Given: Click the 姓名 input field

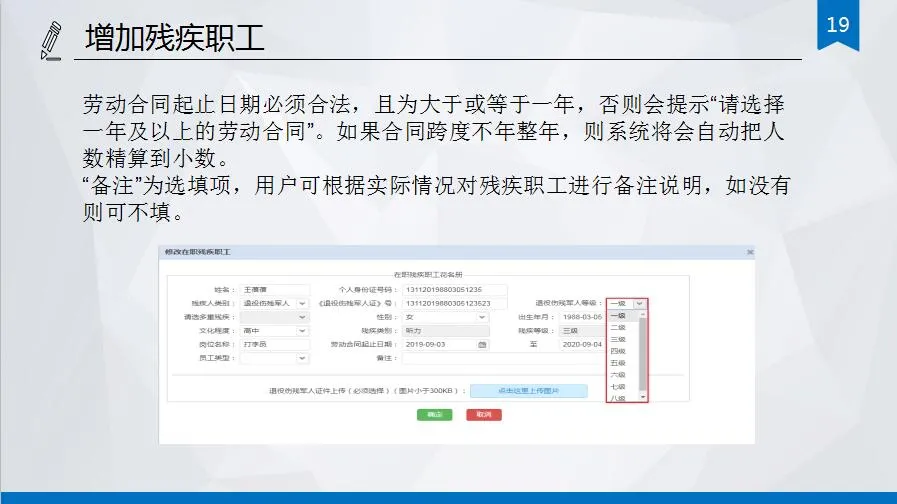Looking at the screenshot, I should (x=275, y=289).
